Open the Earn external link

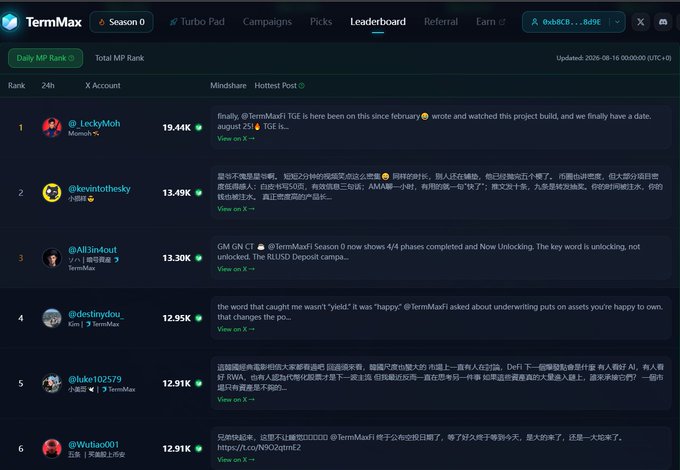[490, 22]
